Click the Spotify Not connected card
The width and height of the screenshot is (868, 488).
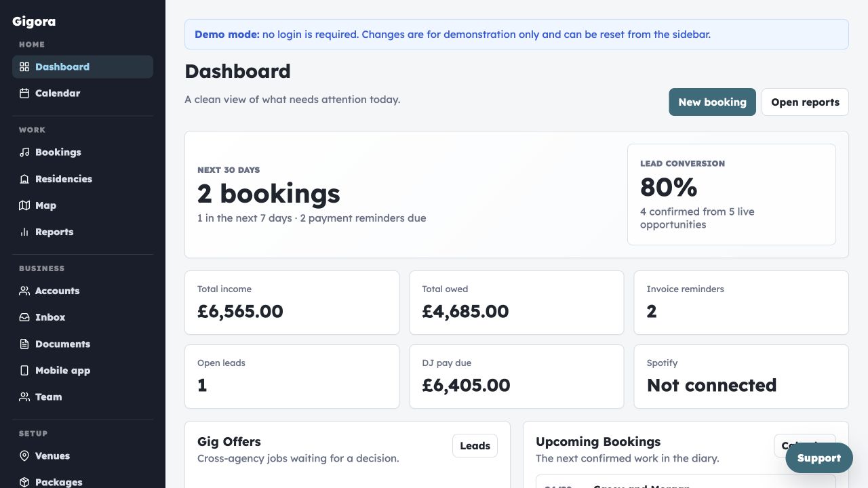tap(741, 377)
